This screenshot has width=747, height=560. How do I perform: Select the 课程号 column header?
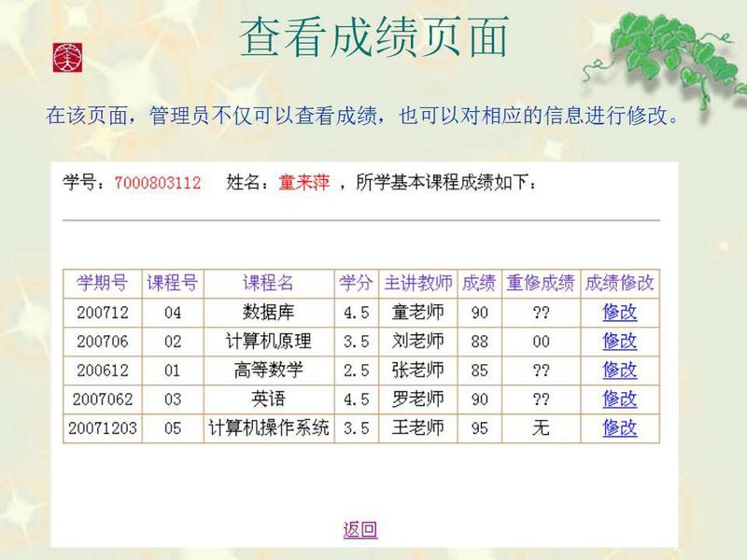point(173,284)
